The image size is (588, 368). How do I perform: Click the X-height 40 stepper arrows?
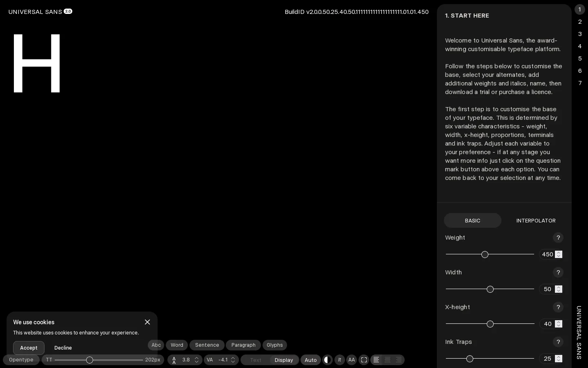click(x=559, y=324)
